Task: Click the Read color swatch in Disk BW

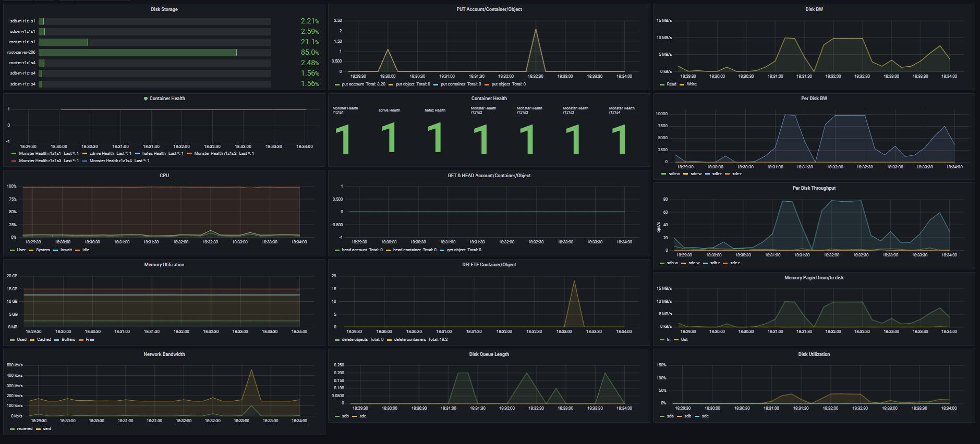Action: tap(662, 84)
